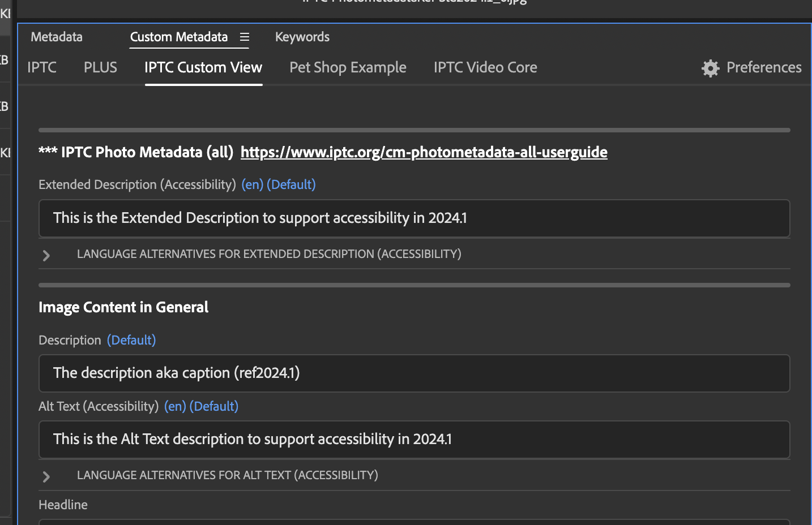Open the IPTC photometadata userguide link
Viewport: 812px width, 525px height.
click(424, 152)
